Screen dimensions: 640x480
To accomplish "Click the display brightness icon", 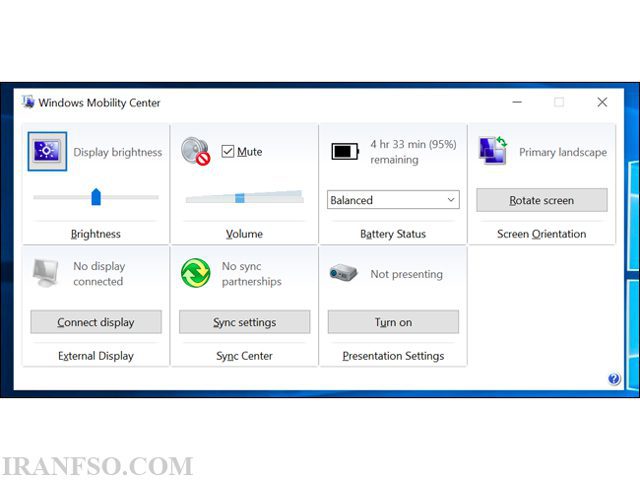I will [x=47, y=151].
